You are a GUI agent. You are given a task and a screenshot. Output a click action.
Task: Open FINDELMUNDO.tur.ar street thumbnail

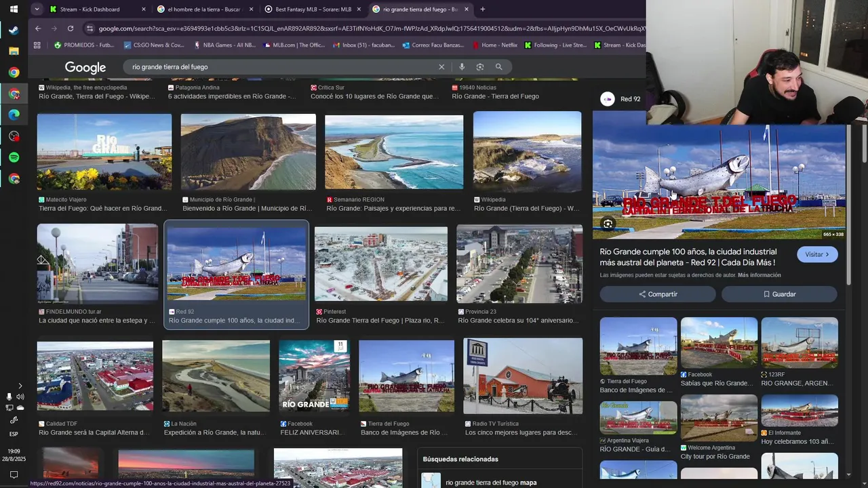(x=98, y=263)
